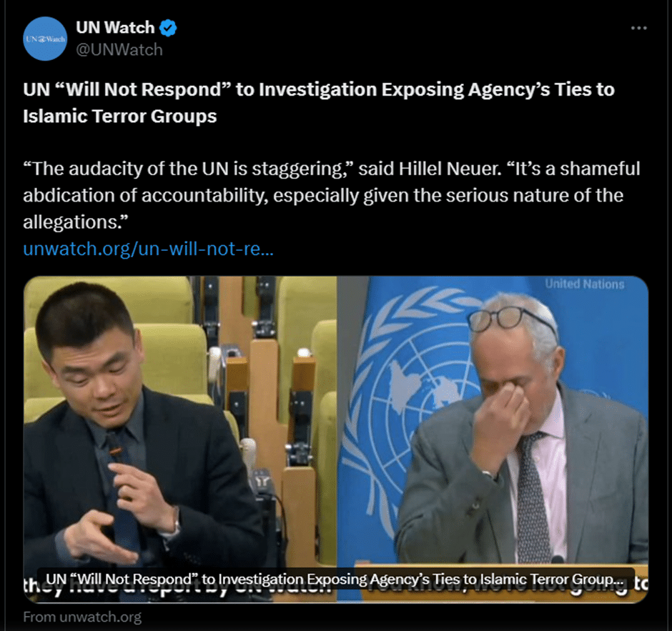Click the preview card headline caption overlay

pyautogui.click(x=335, y=579)
